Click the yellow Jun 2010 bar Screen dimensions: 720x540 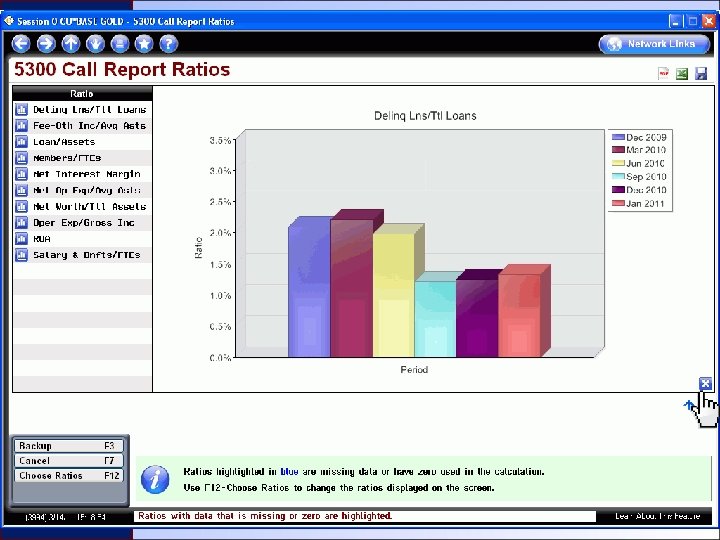click(394, 295)
